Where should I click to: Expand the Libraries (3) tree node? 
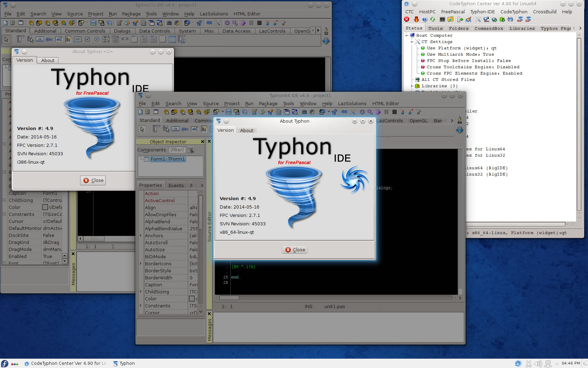(412, 86)
